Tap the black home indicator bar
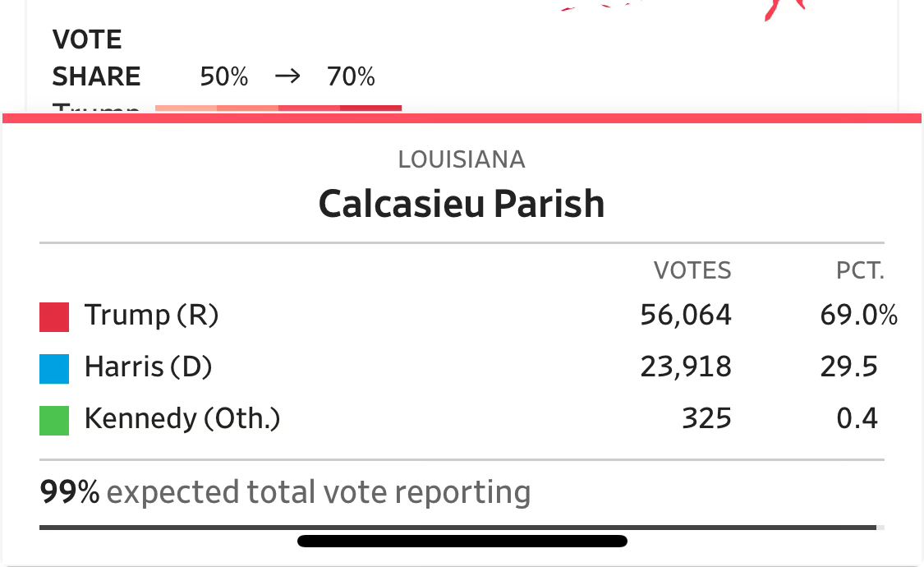Screen dimensions: 924x567 coord(462,541)
